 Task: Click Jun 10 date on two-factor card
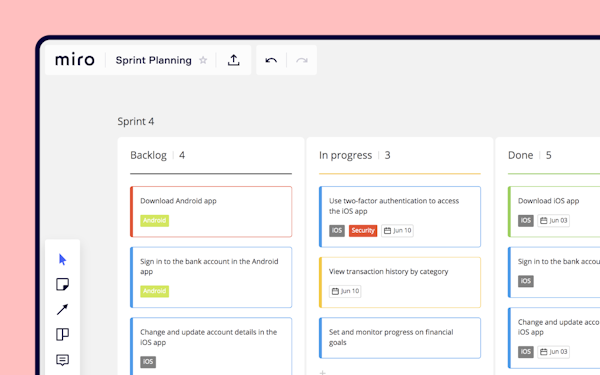point(398,230)
